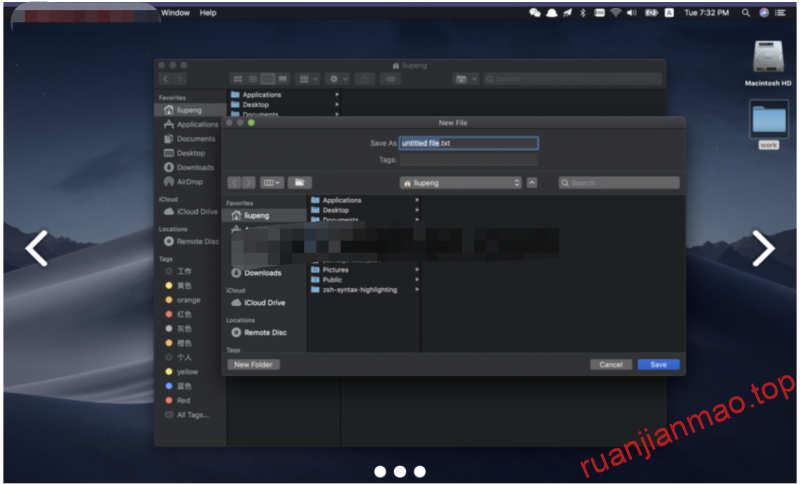
Task: Click the Share icon in Finder toolbar
Action: pos(365,79)
